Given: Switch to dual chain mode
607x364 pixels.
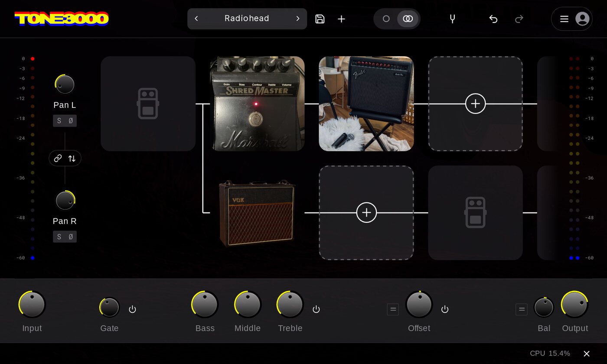Looking at the screenshot, I should point(408,19).
